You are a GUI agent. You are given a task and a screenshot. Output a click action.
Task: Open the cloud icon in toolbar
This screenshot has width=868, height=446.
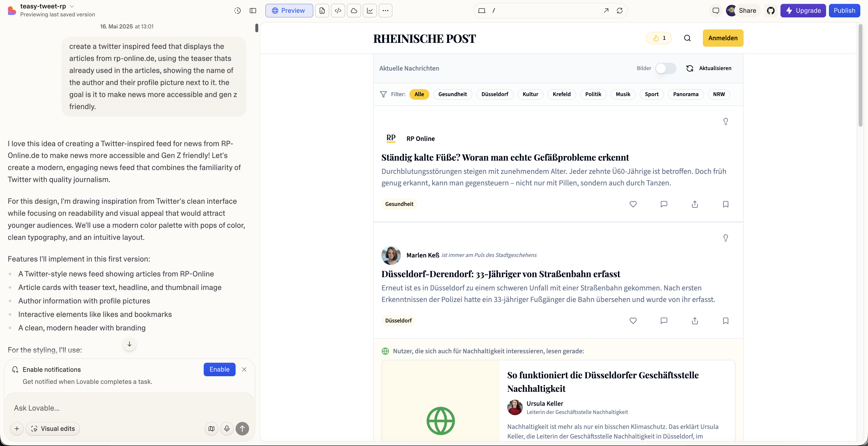tap(354, 10)
